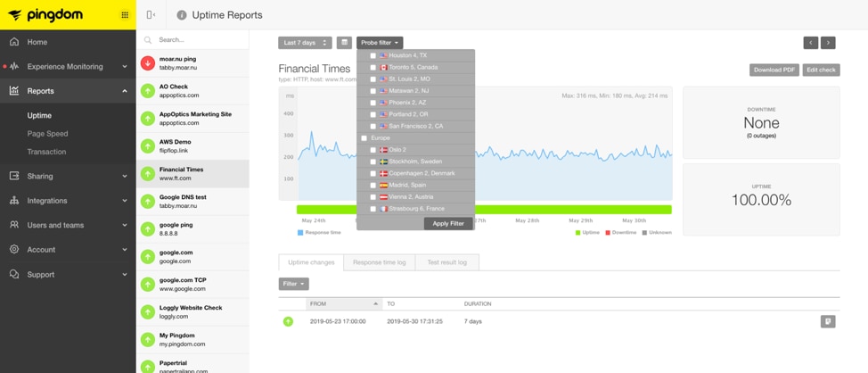This screenshot has width=868, height=373.
Task: Click the search magnifier icon
Action: pos(148,40)
